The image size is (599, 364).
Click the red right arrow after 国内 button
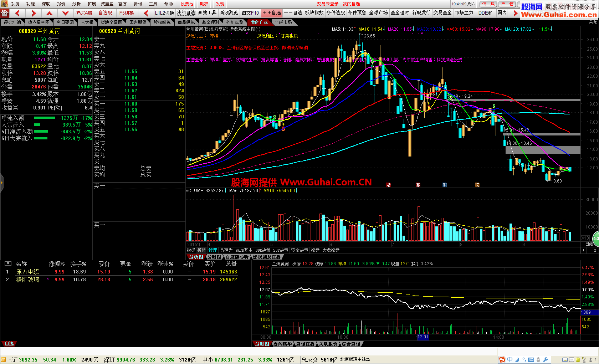(515, 13)
